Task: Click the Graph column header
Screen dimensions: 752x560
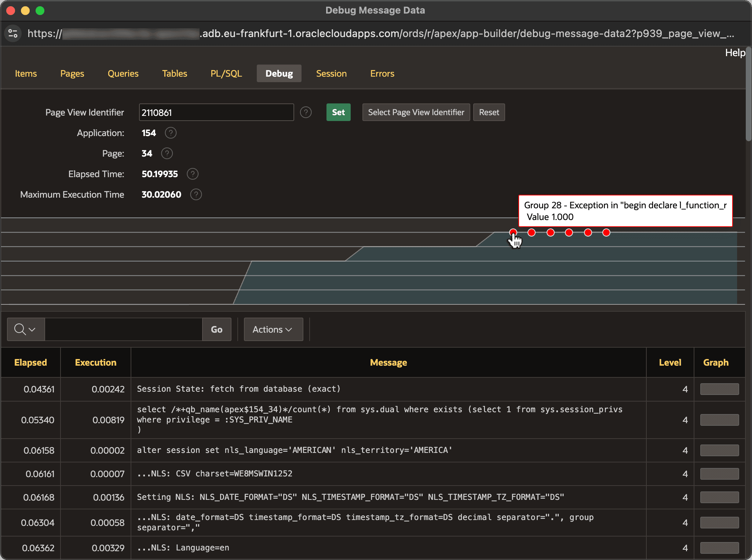Action: 716,362
